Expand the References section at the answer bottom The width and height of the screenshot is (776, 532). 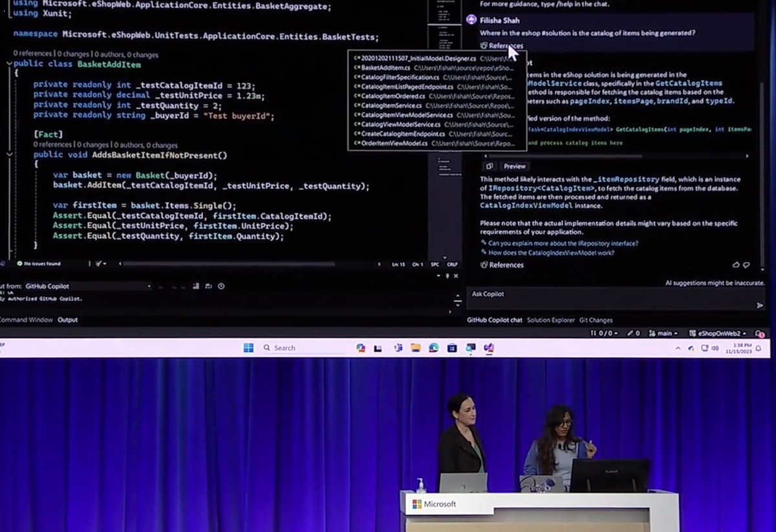coord(502,265)
